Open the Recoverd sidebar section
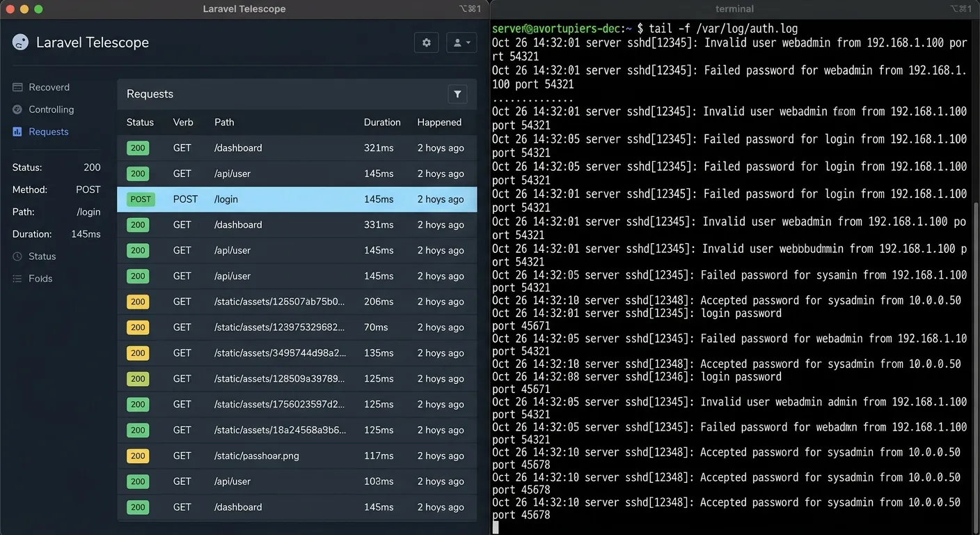 pos(49,87)
